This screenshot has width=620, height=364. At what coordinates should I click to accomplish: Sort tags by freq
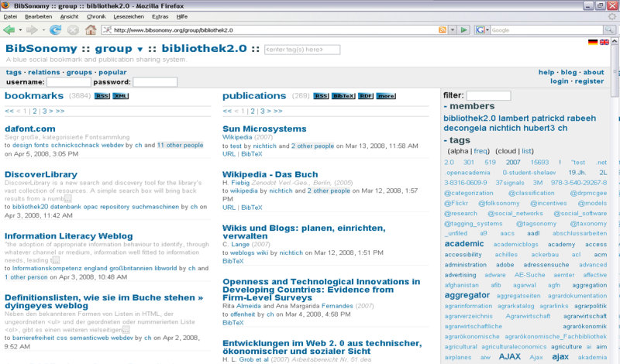click(x=480, y=151)
